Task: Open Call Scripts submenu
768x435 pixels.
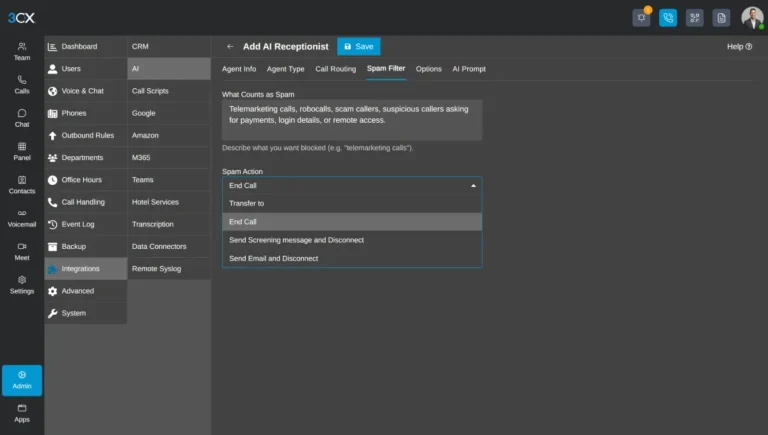Action: 169,91
